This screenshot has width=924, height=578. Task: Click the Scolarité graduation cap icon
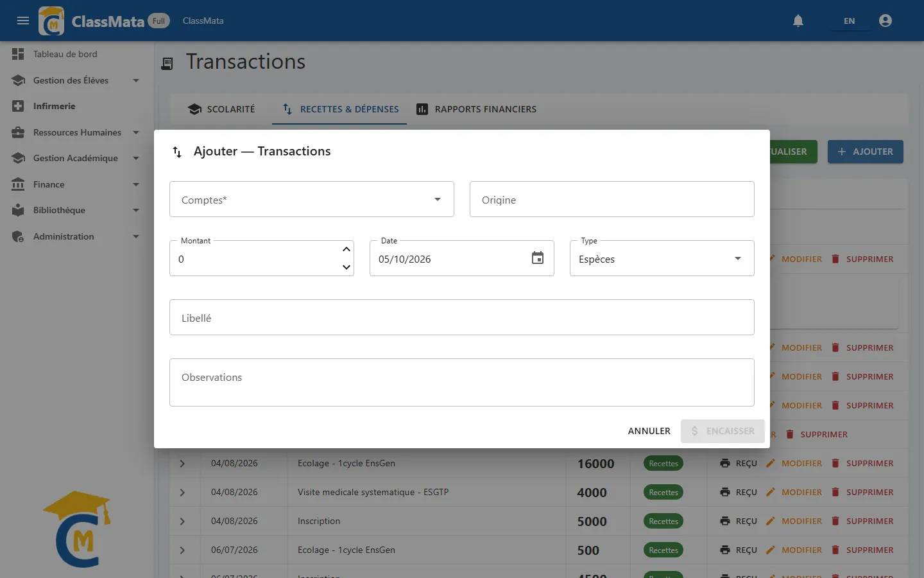[x=194, y=109]
